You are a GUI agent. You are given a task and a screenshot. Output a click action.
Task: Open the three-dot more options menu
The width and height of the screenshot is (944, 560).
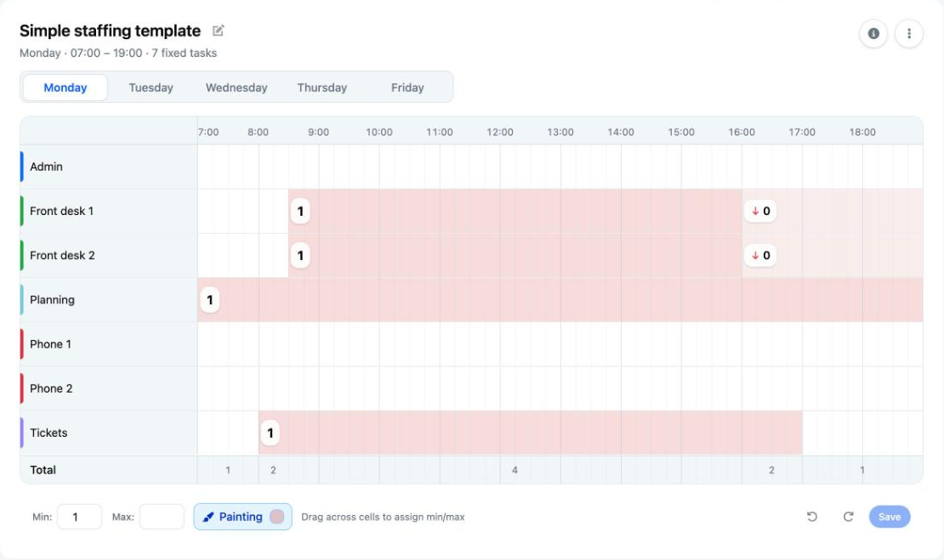pyautogui.click(x=908, y=34)
